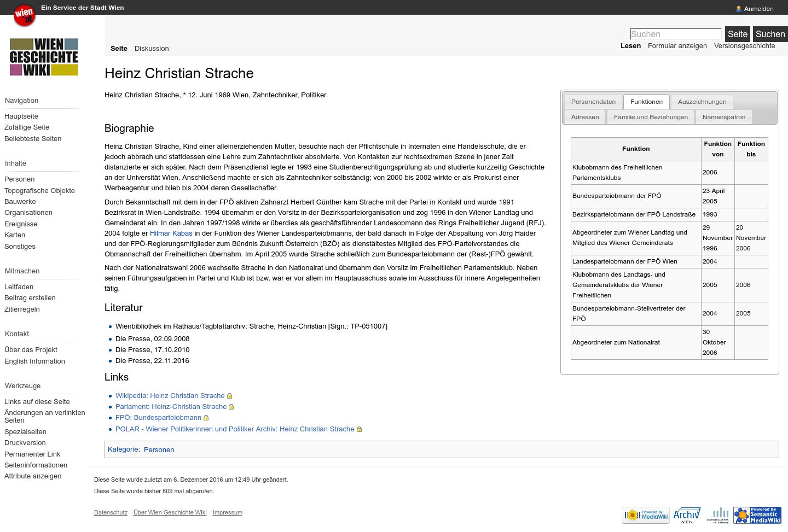Click Attribute anzeigen
788x532 pixels.
33,476
